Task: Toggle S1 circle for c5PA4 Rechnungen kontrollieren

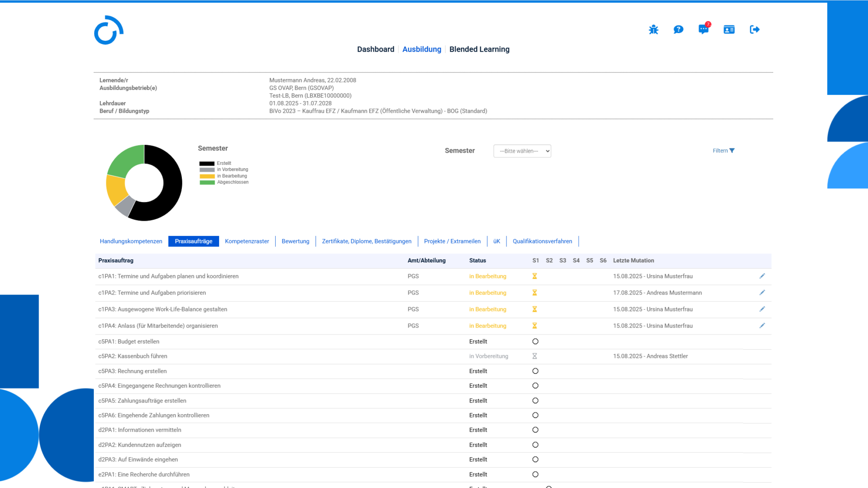Action: 535,386
